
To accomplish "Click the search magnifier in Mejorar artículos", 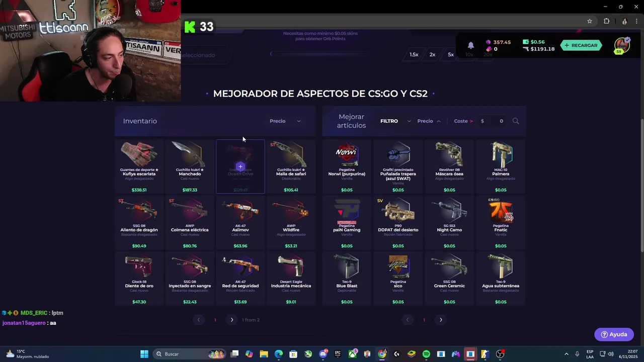I will tap(516, 121).
